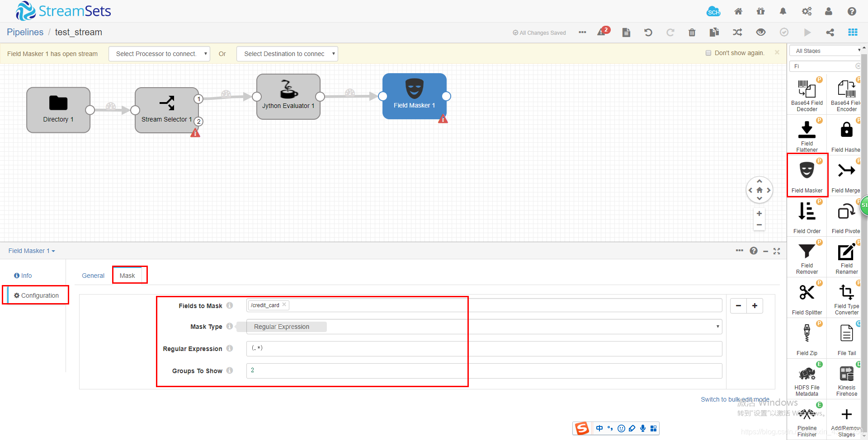Validate the pipeline
The image size is (868, 440).
[784, 32]
